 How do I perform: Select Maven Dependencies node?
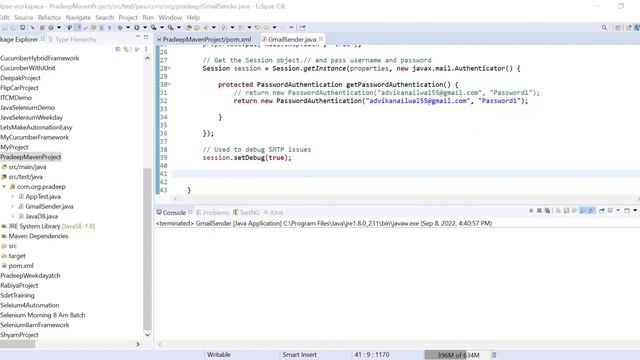38,236
